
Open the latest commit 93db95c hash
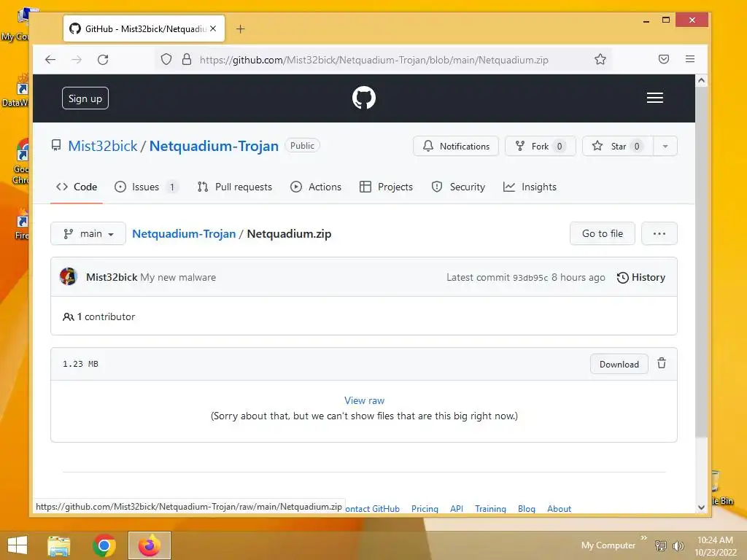point(530,278)
